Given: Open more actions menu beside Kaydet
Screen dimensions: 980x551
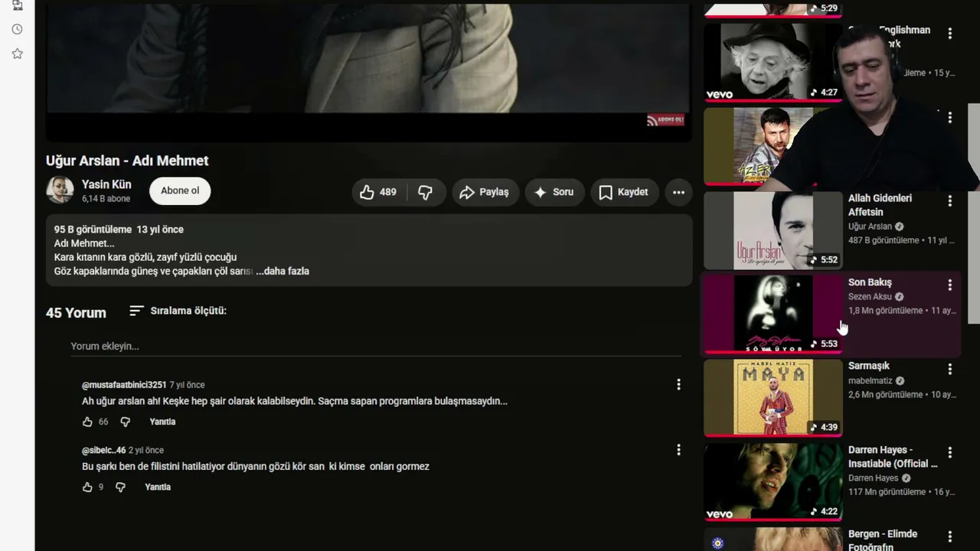Looking at the screenshot, I should point(678,192).
